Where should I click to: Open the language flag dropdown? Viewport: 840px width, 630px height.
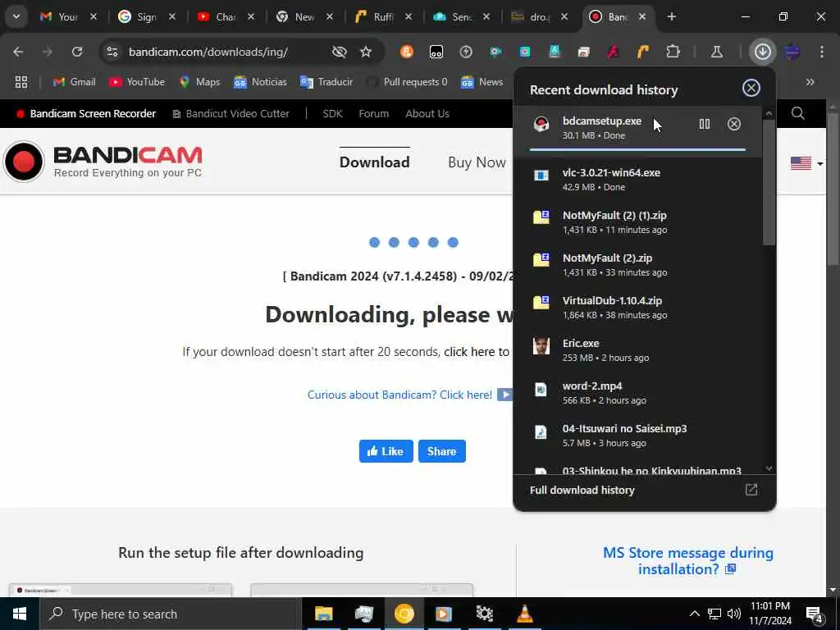(807, 163)
